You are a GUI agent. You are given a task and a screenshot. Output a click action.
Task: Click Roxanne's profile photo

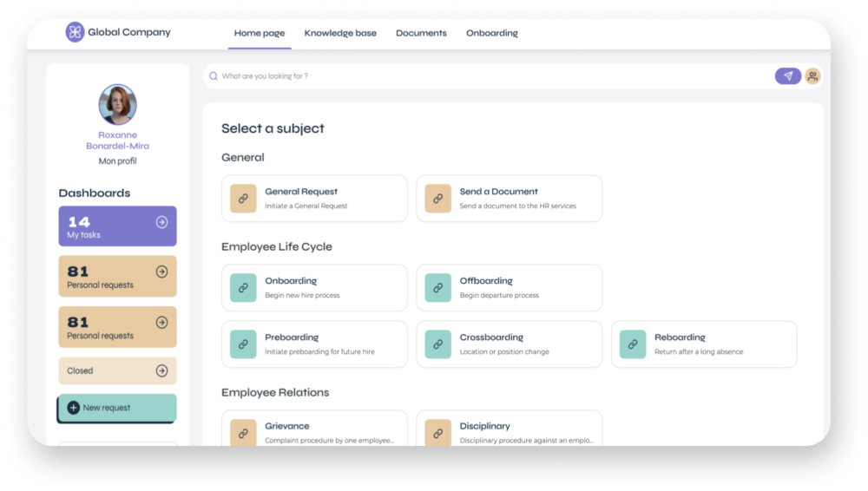(x=117, y=104)
